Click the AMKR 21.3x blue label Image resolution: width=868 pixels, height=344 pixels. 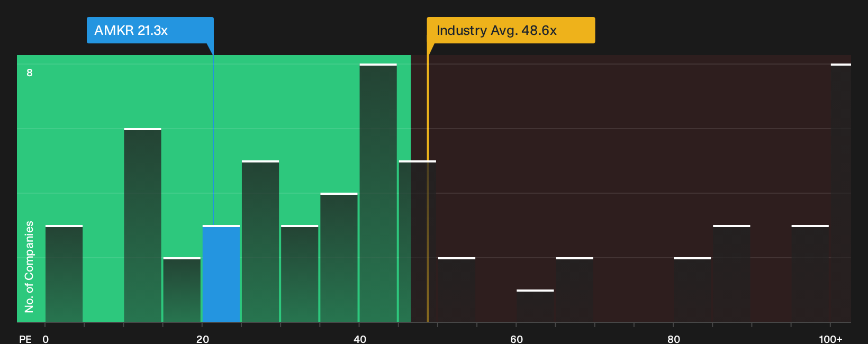pos(150,30)
